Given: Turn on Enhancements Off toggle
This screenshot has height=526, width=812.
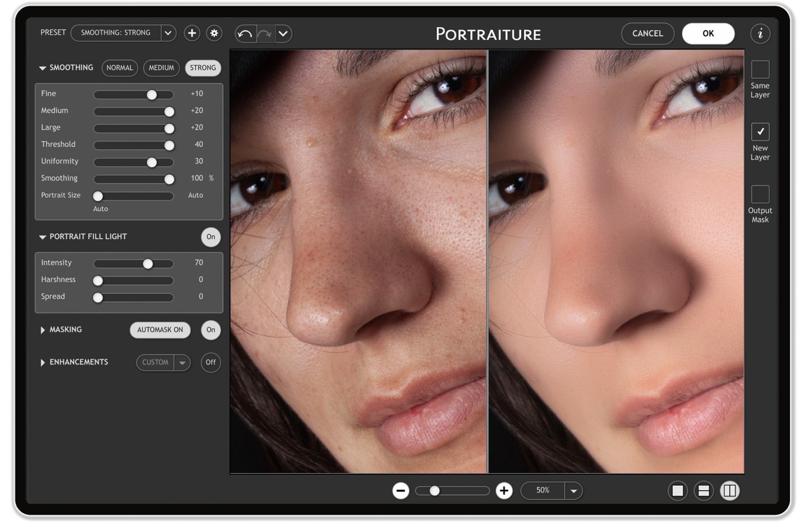Looking at the screenshot, I should (x=211, y=362).
